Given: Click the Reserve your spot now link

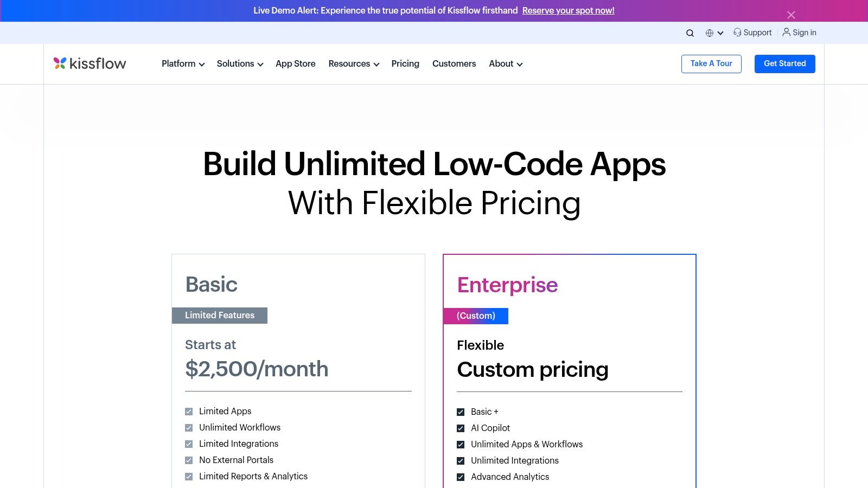Looking at the screenshot, I should pyautogui.click(x=568, y=10).
